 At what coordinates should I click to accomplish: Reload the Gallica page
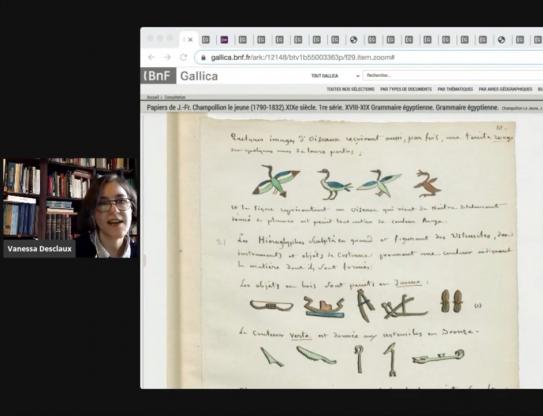183,57
